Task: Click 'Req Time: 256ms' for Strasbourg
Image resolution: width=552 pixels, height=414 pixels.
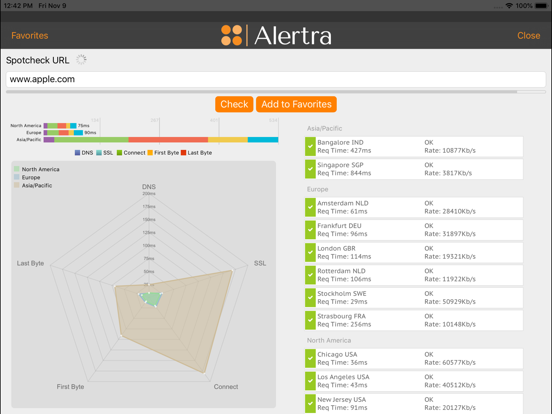Action: (344, 325)
